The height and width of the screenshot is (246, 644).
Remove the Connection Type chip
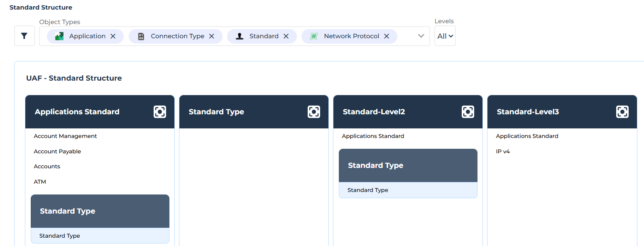tap(212, 36)
